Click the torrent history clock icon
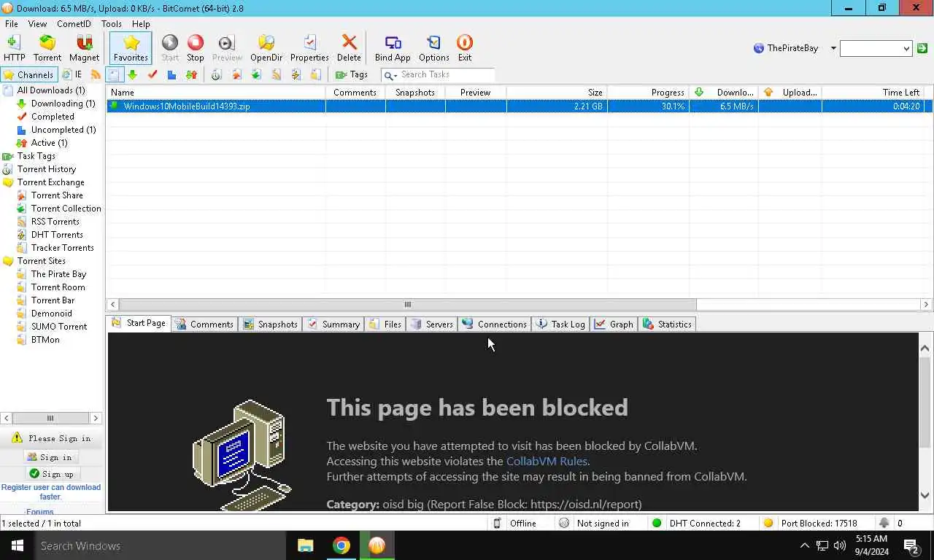This screenshot has height=560, width=934. click(217, 74)
